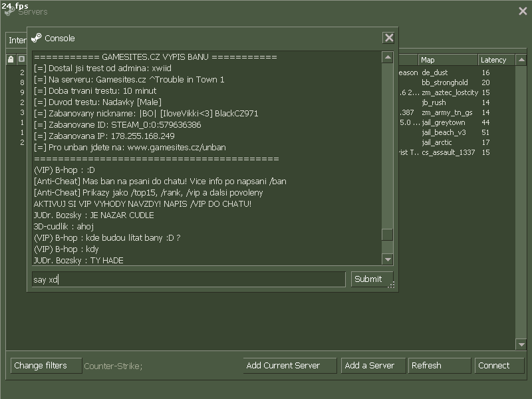Click the server list scroll down arrow
The image size is (532, 399).
point(521,344)
